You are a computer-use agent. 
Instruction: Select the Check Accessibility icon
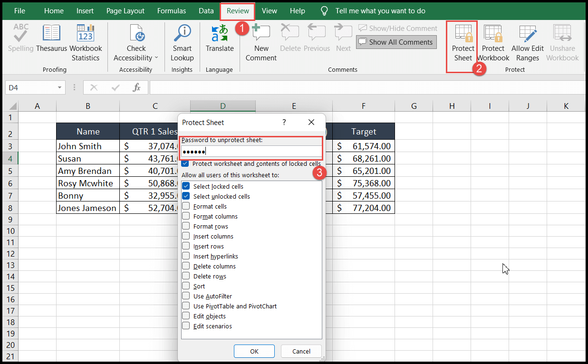click(x=136, y=33)
